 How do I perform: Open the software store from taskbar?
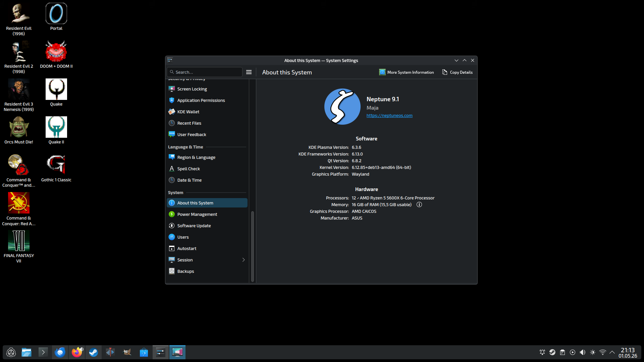(144, 352)
